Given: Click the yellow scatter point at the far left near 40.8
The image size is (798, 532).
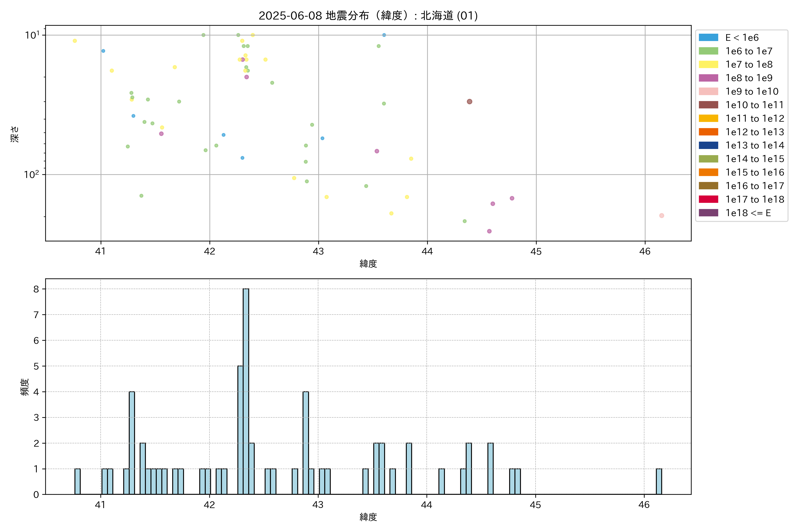Looking at the screenshot, I should [x=75, y=41].
